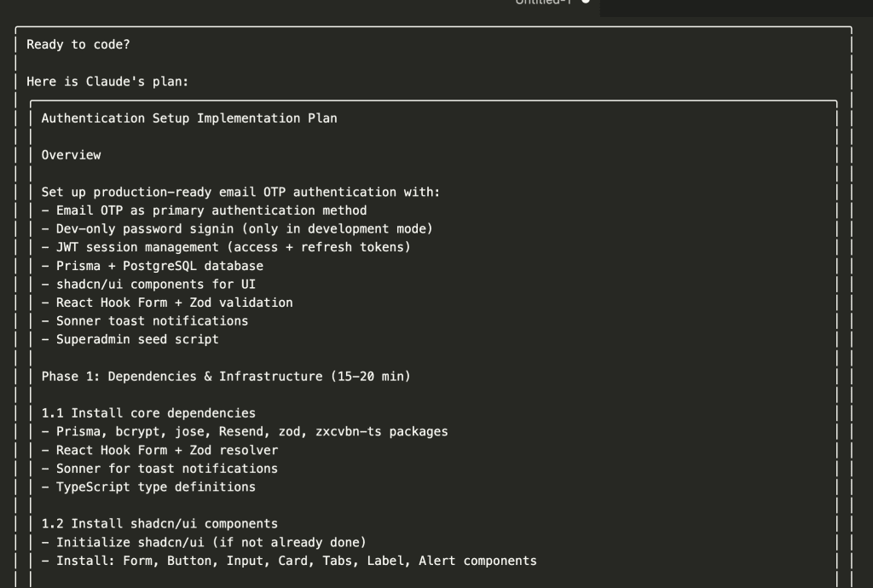Click the empty tab bar area right of Untitled-1
873x588 pixels.
733,7
